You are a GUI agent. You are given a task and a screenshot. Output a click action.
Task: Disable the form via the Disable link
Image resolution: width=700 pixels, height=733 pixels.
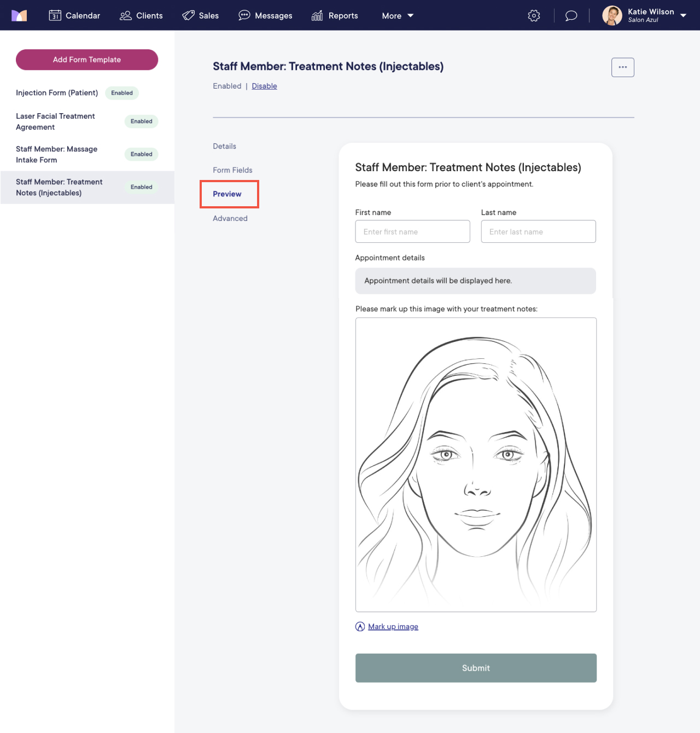coord(264,86)
